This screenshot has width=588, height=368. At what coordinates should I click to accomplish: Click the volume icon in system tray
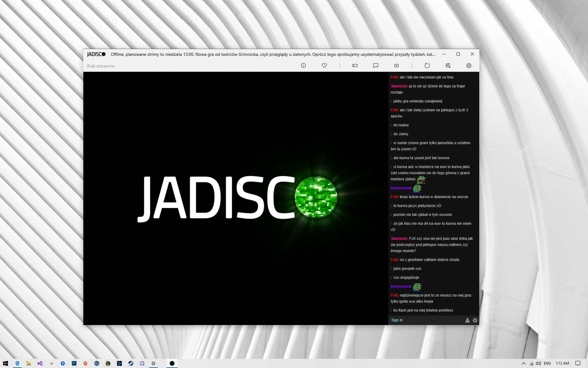(539, 363)
